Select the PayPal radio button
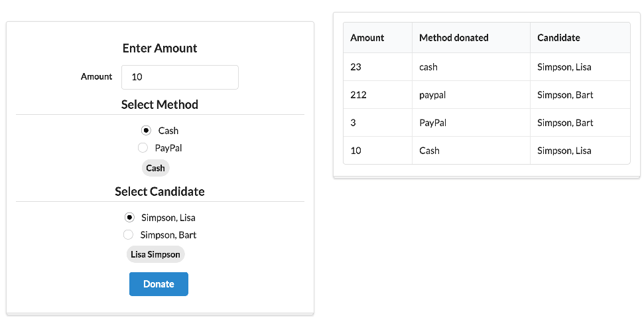The width and height of the screenshot is (644, 320). click(x=143, y=148)
